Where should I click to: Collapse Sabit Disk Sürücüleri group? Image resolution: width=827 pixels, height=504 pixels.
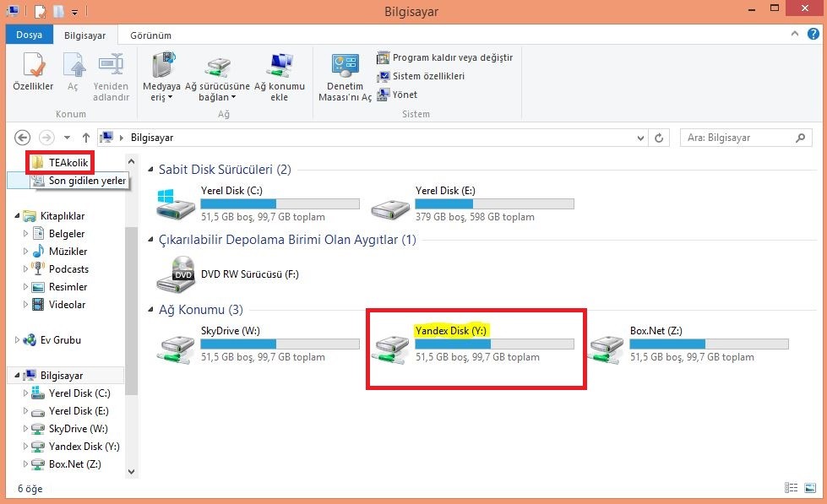point(151,169)
